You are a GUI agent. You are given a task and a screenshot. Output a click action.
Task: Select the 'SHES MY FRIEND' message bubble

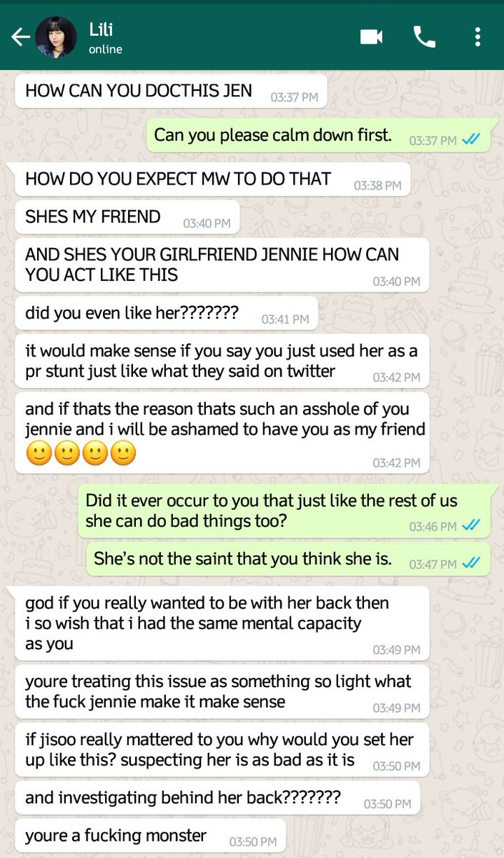coord(127,217)
